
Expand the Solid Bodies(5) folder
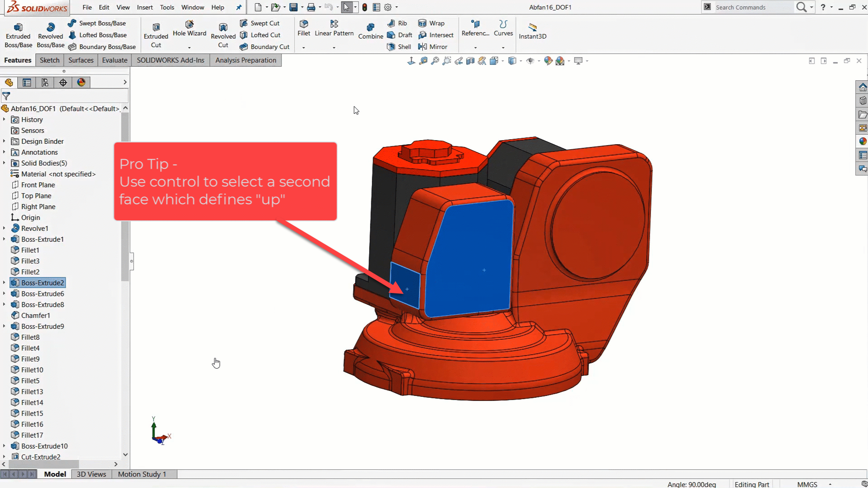click(x=4, y=163)
